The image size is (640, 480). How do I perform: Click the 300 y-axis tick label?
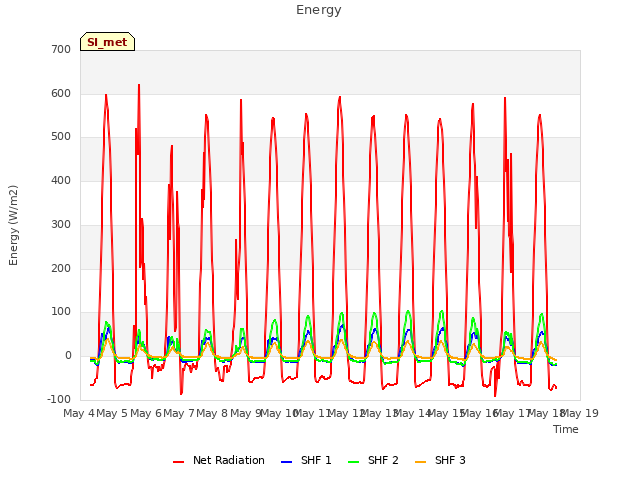61,224
